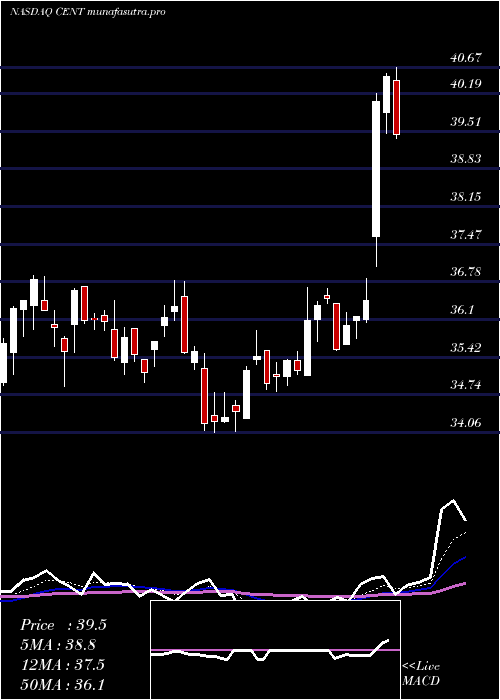This screenshot has height=700, width=500.
Task: Click the 40.67 price level label
Action: [x=466, y=58]
